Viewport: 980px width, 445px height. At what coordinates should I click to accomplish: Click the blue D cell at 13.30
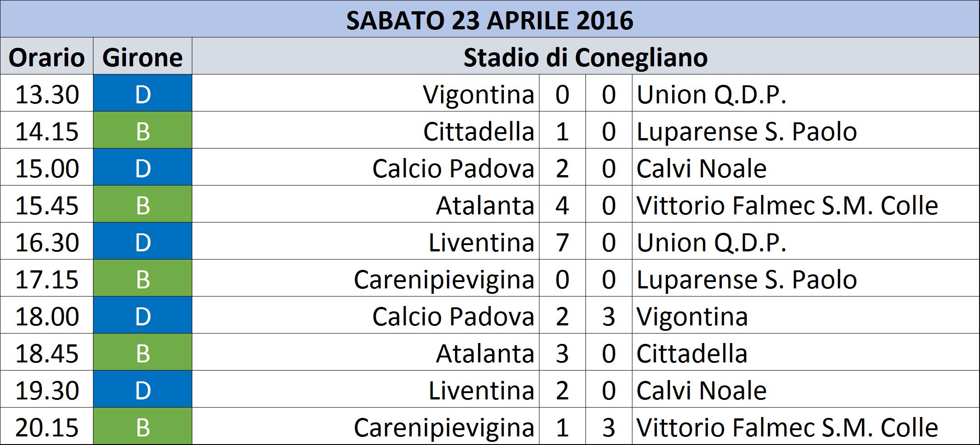coord(143,93)
